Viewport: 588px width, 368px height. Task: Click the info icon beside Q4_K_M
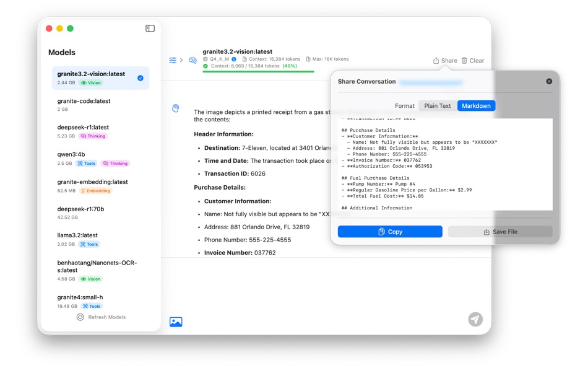235,59
